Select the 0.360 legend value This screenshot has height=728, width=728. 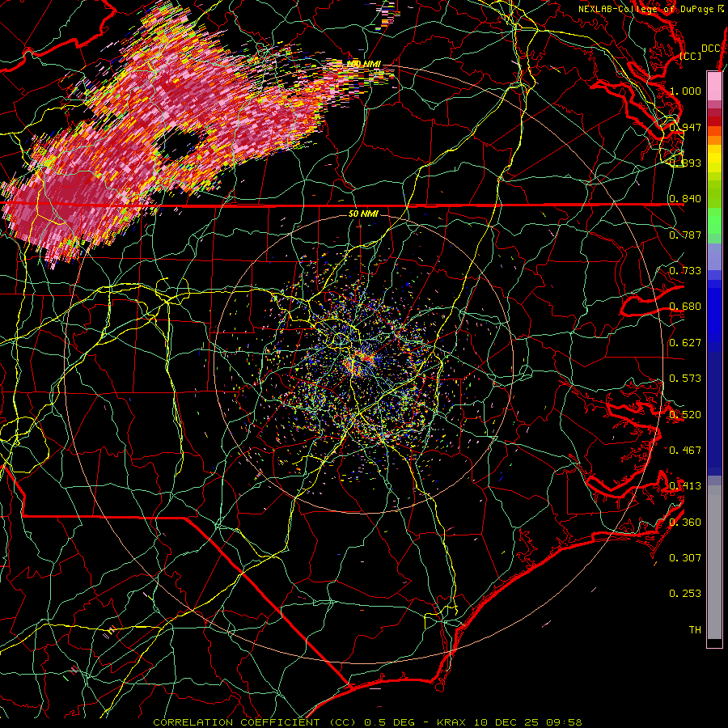(x=685, y=522)
